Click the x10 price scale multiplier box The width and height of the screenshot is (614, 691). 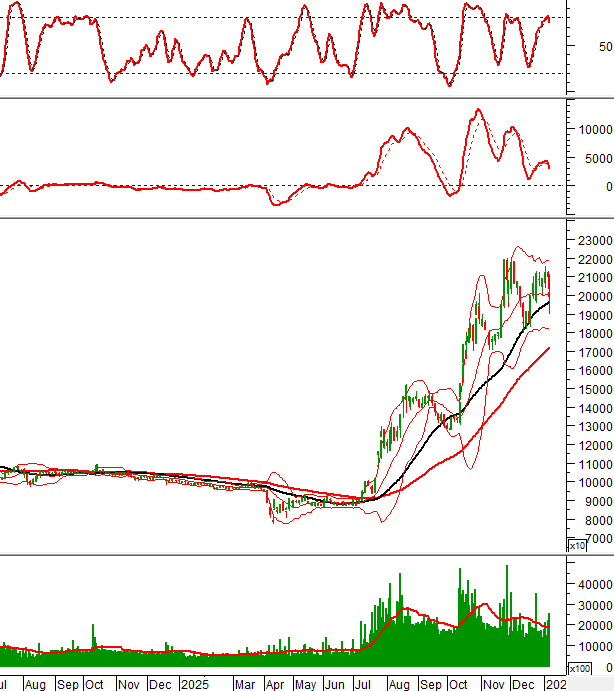click(x=577, y=546)
